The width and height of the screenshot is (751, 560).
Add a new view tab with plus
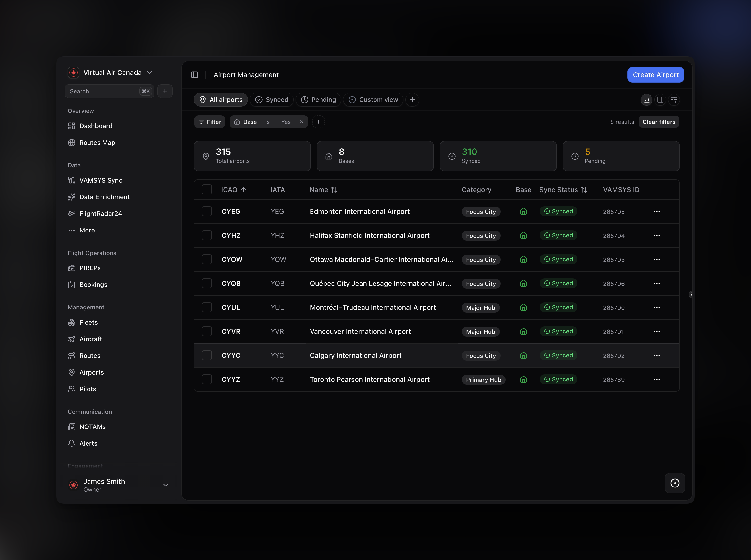click(412, 100)
